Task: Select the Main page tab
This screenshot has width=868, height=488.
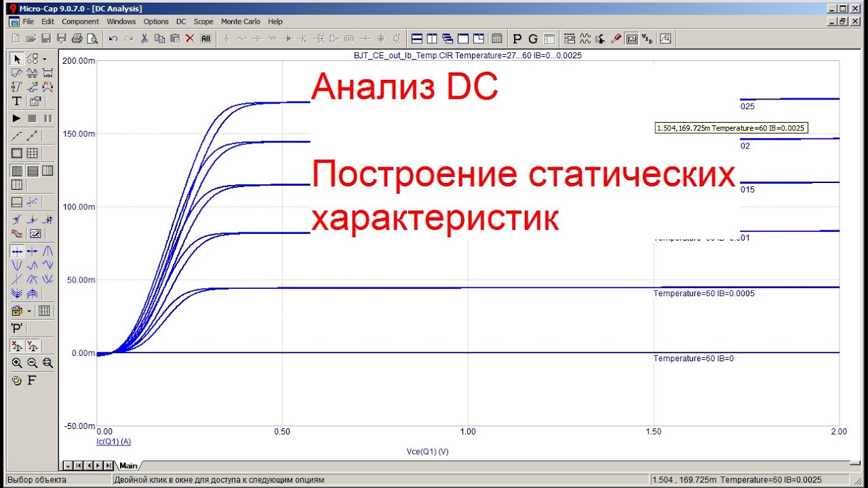Action: click(128, 465)
